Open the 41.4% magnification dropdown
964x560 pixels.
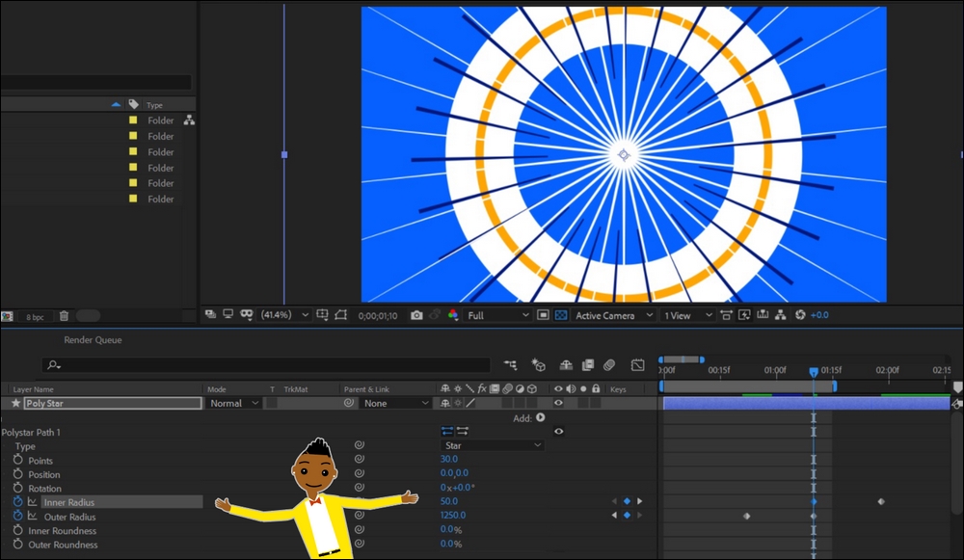click(x=284, y=315)
